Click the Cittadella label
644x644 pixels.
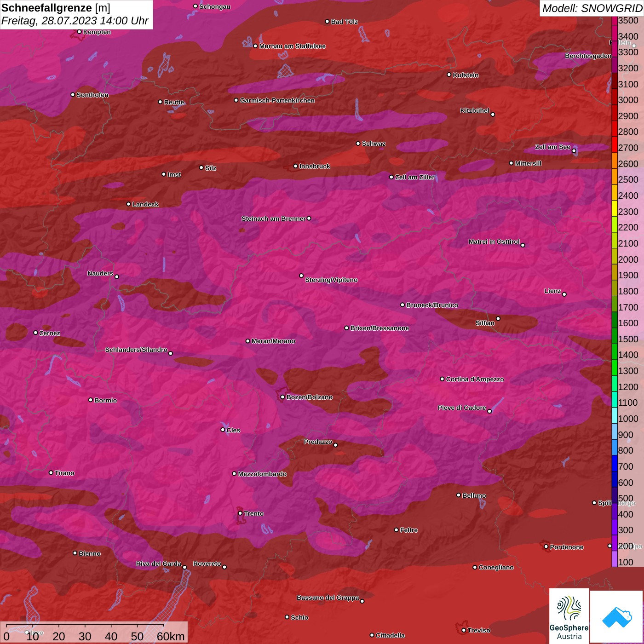point(390,635)
